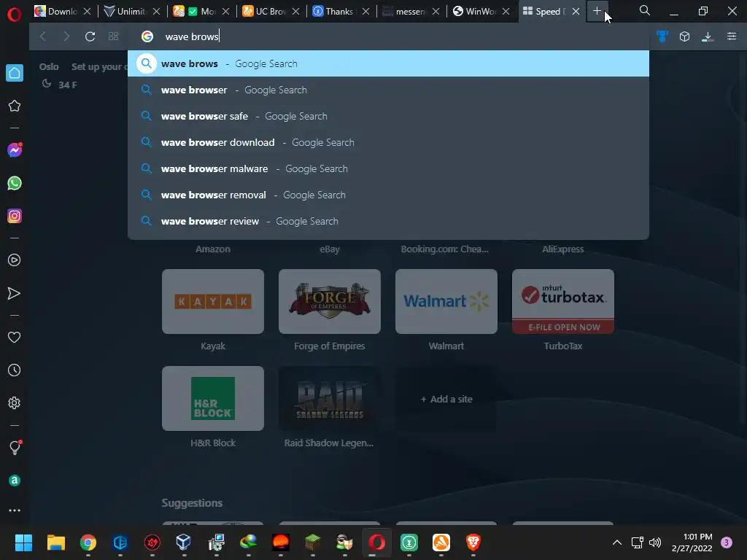The width and height of the screenshot is (747, 560).
Task: Open the Kayak speed dial tile
Action: (x=213, y=301)
